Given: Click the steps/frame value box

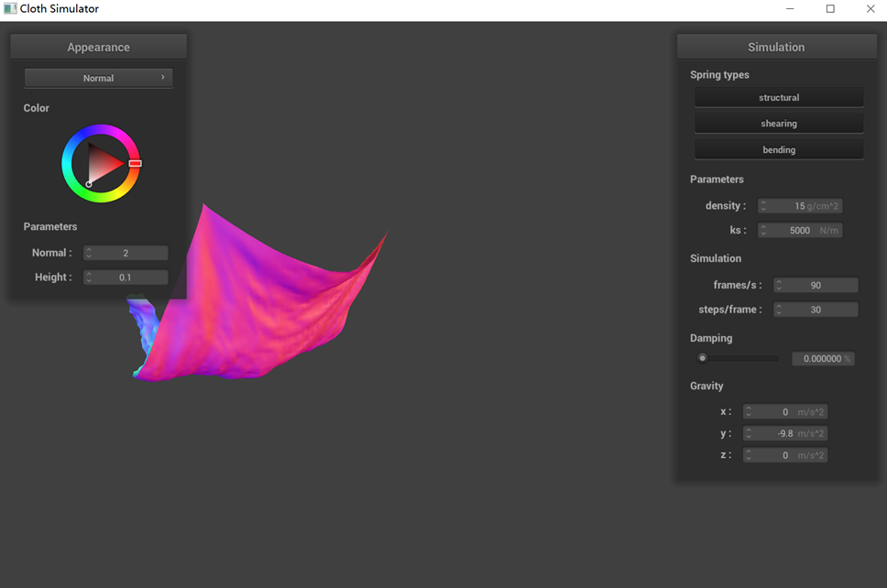Looking at the screenshot, I should click(816, 310).
